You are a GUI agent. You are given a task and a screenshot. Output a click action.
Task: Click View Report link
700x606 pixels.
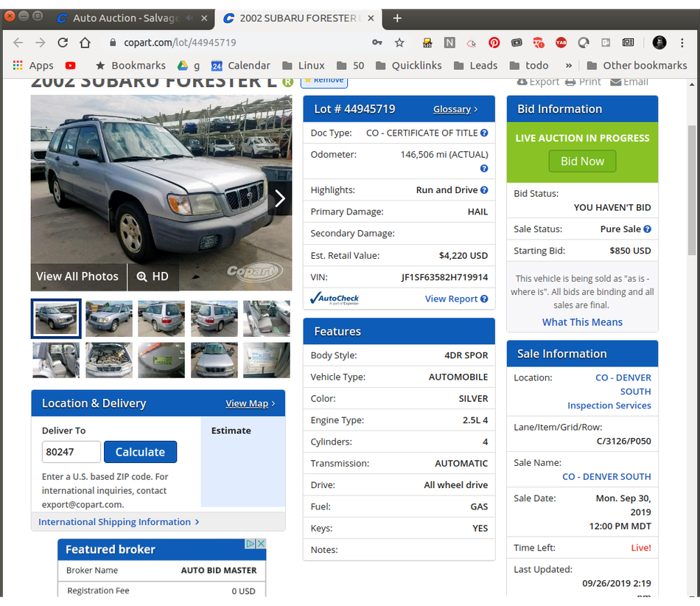click(451, 299)
